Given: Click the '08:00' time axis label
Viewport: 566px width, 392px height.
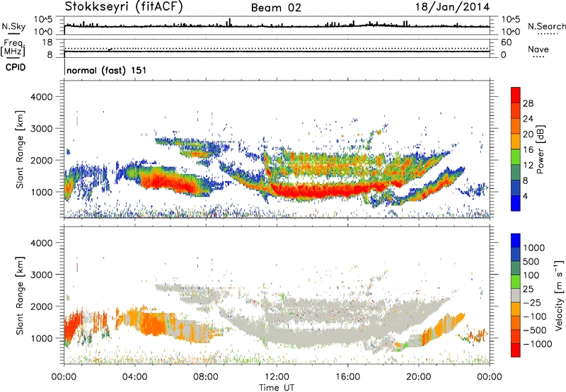Looking at the screenshot, I should click(x=206, y=377).
